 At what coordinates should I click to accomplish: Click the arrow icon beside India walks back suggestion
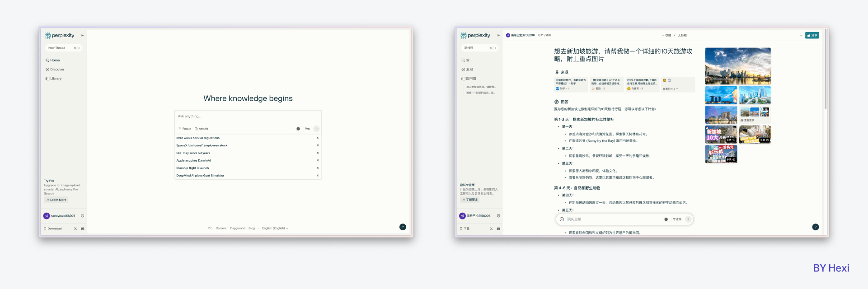point(318,138)
